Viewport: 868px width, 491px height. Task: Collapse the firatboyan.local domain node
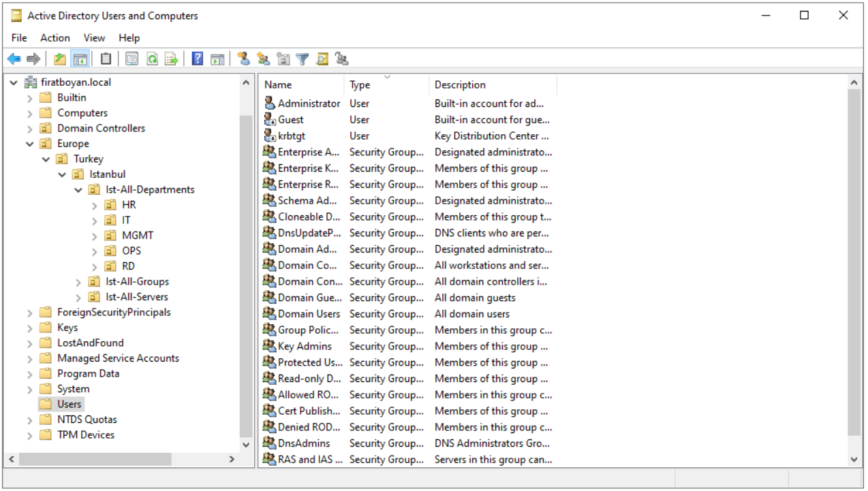[14, 82]
